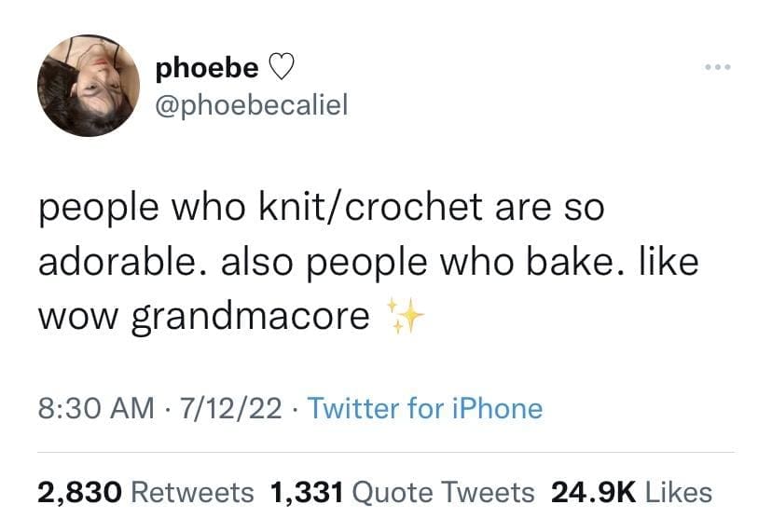Click the 2,830 retweet count number
Viewport: 772px width, 532px height.
point(79,492)
